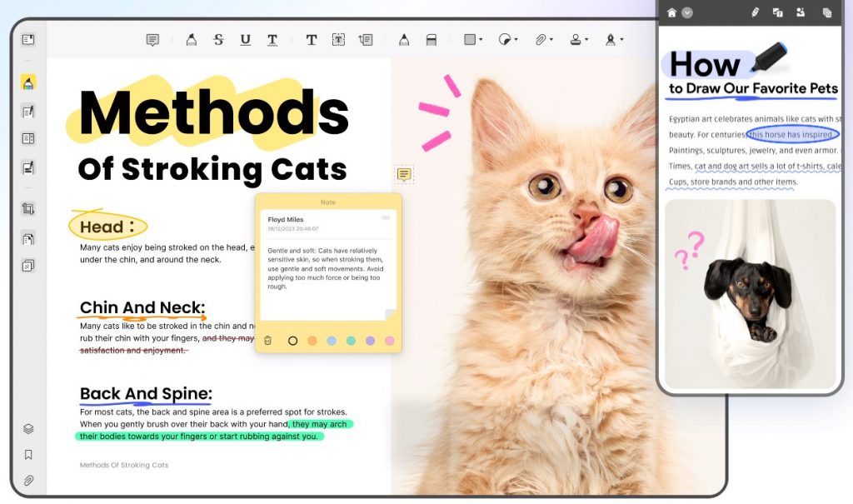Open the edit PDF mode in sidebar
853x504 pixels.
point(28,112)
